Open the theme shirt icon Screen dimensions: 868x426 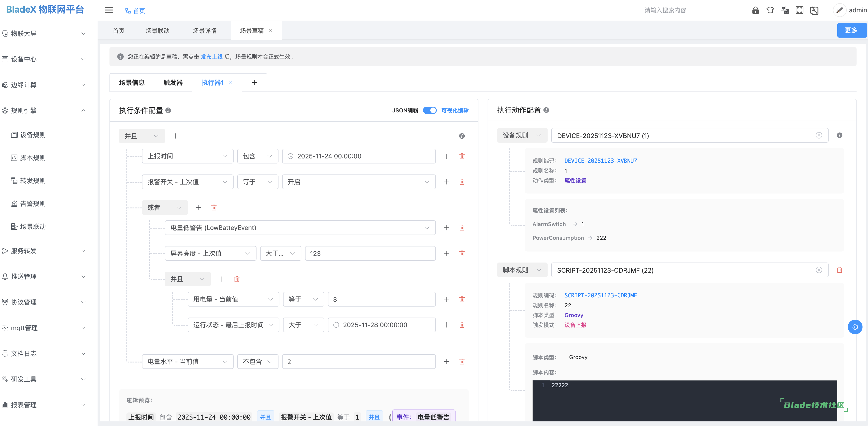pos(770,11)
